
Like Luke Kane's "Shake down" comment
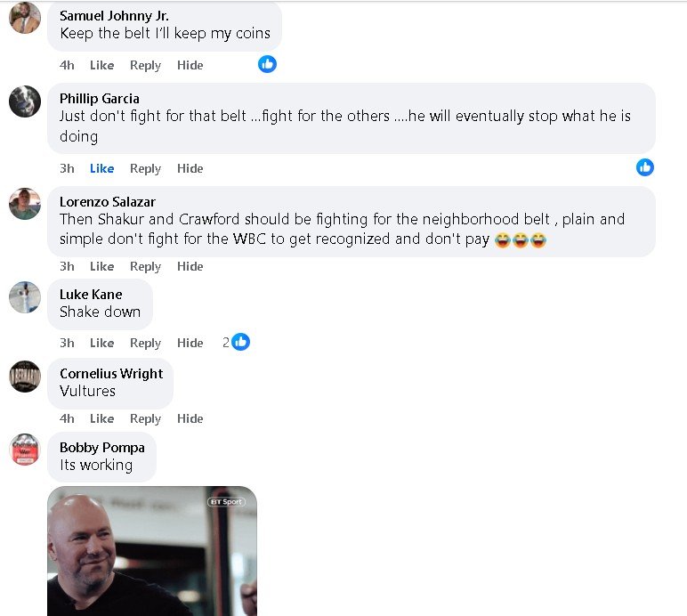pyautogui.click(x=101, y=343)
